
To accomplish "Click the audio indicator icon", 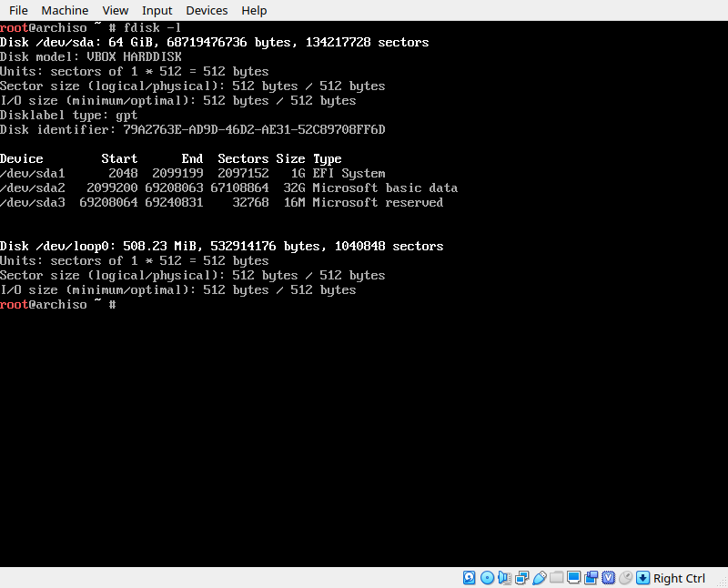I will [x=504, y=578].
